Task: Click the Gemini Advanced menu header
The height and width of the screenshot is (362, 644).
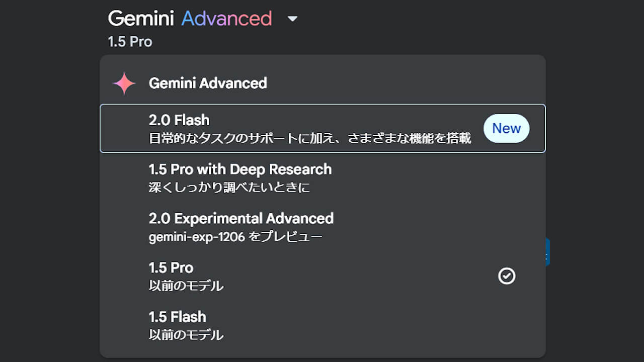Action: 208,83
